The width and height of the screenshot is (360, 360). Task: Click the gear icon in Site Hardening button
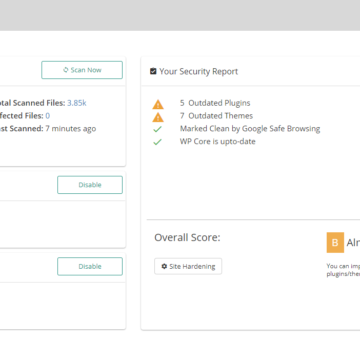tap(164, 266)
